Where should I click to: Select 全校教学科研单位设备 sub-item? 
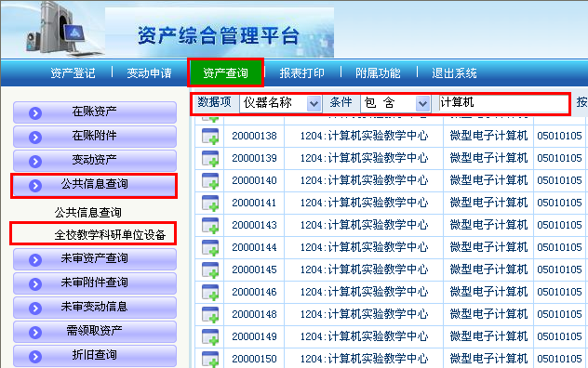(110, 234)
